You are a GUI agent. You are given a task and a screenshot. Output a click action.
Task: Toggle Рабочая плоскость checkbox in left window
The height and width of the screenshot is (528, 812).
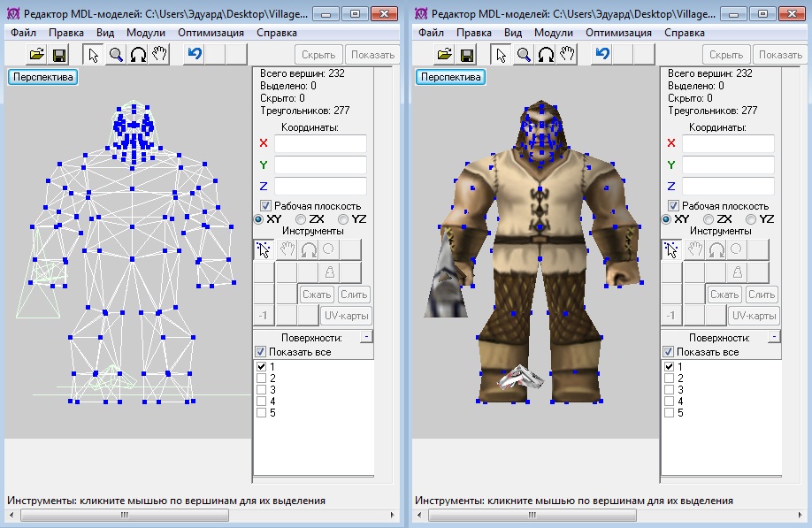point(265,205)
